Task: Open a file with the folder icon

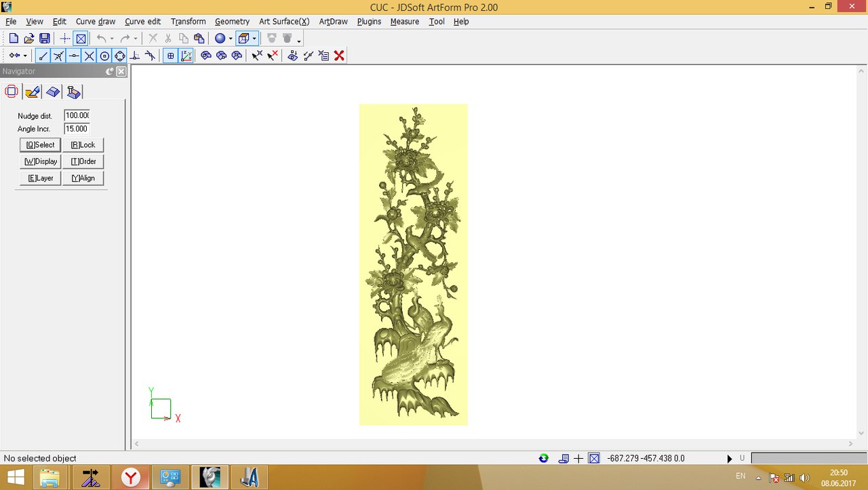Action: [29, 39]
